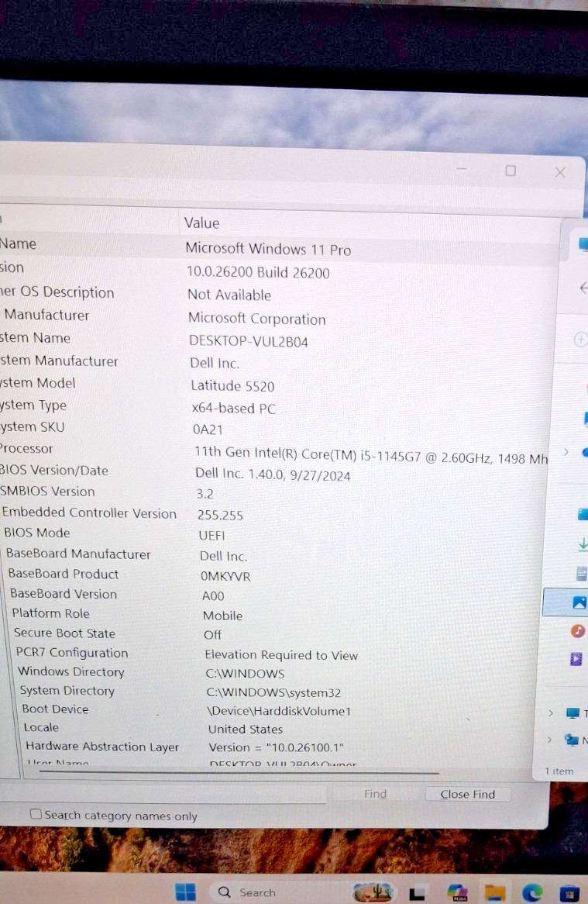Select the Boot Device label
Screen dimensions: 588x904
tap(55, 709)
